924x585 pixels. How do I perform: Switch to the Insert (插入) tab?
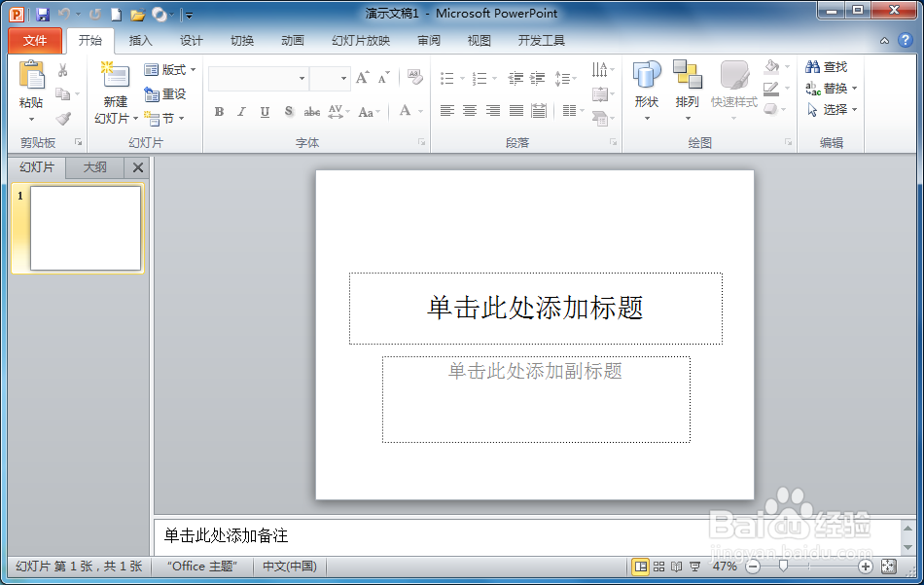tap(140, 41)
